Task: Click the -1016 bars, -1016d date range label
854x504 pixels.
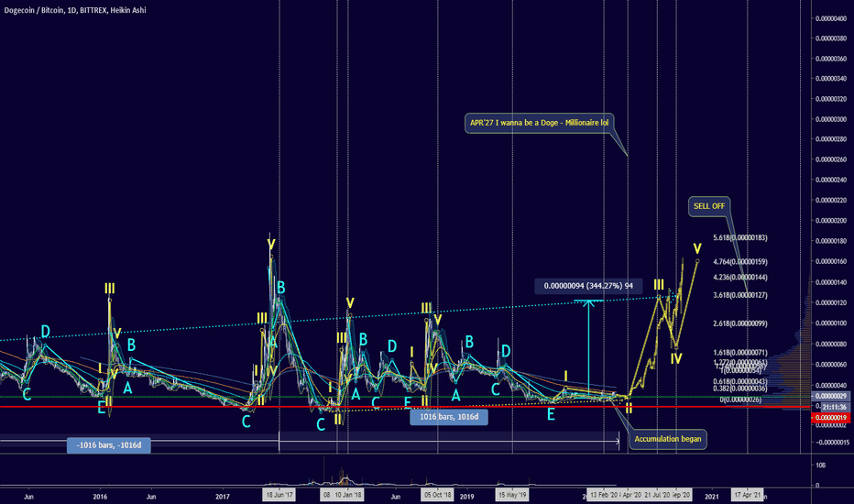Action: pos(109,445)
